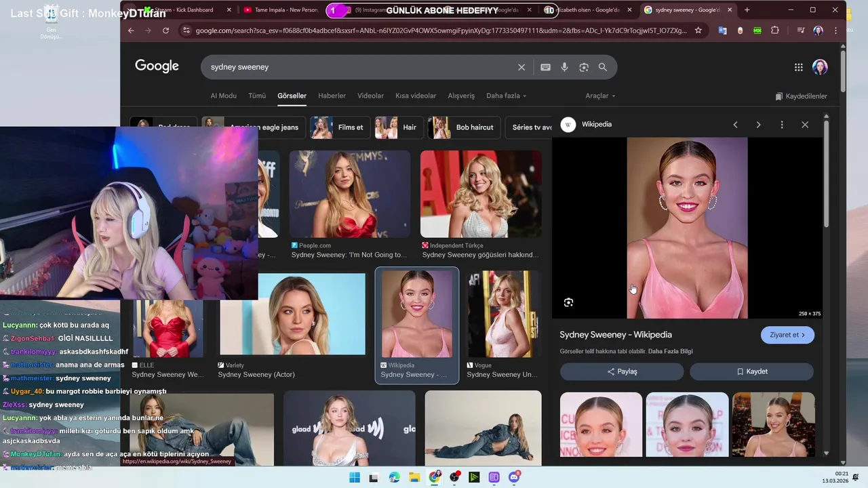Open the Videolar tab
The image size is (868, 488).
tap(370, 96)
